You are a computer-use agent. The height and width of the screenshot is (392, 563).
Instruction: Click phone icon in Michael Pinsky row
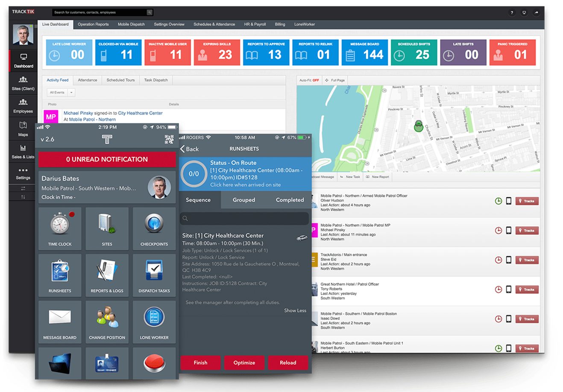coord(509,231)
